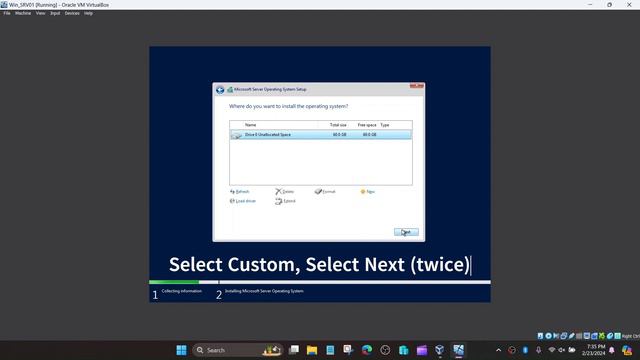The image size is (640, 360).
Task: Click the blue back arrow in Setup dialog
Action: pos(220,90)
